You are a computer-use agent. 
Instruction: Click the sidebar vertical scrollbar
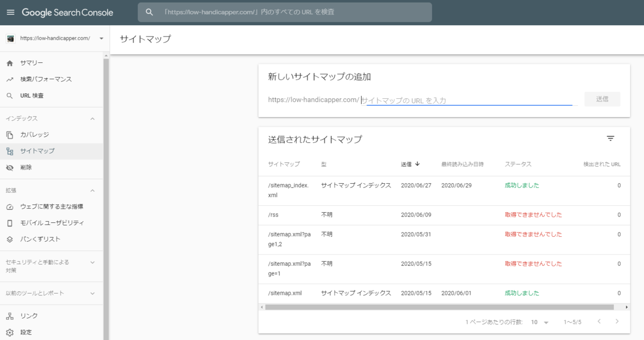[106, 199]
